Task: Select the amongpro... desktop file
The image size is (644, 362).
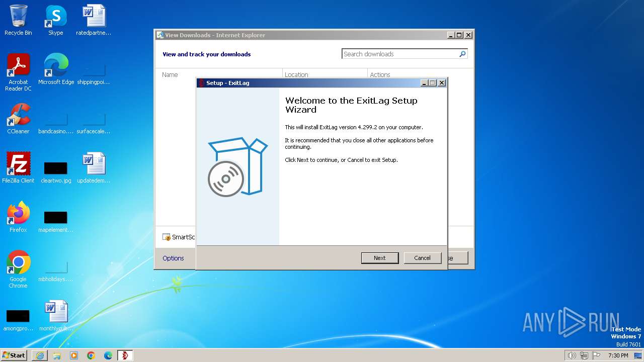Action: click(x=18, y=320)
